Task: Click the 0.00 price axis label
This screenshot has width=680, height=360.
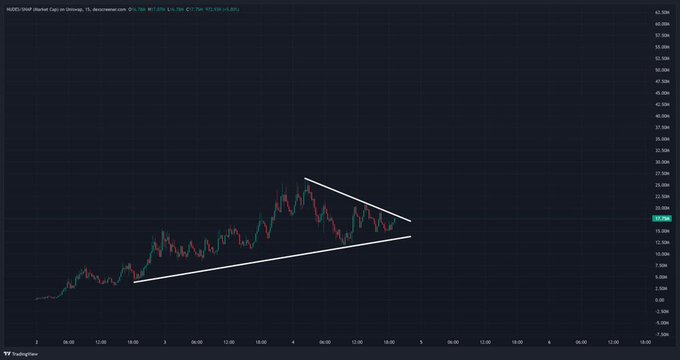Action: 660,300
